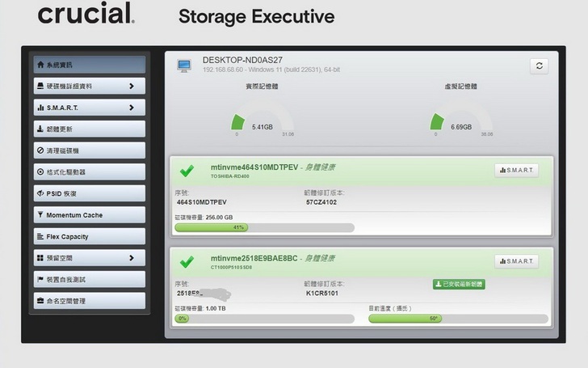
Task: Click the flag icon for 裝置自我測試
Action: click(x=40, y=280)
